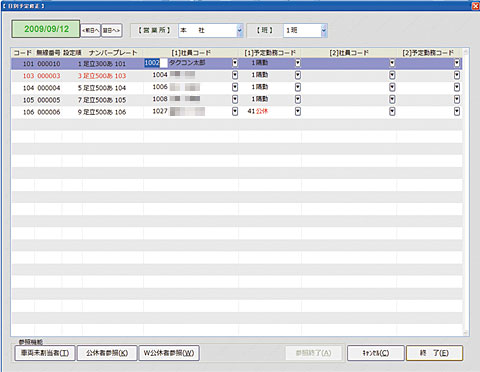Open [2]予定勤務コード dropdown in row 105
This screenshot has width=480, height=372.
click(457, 99)
